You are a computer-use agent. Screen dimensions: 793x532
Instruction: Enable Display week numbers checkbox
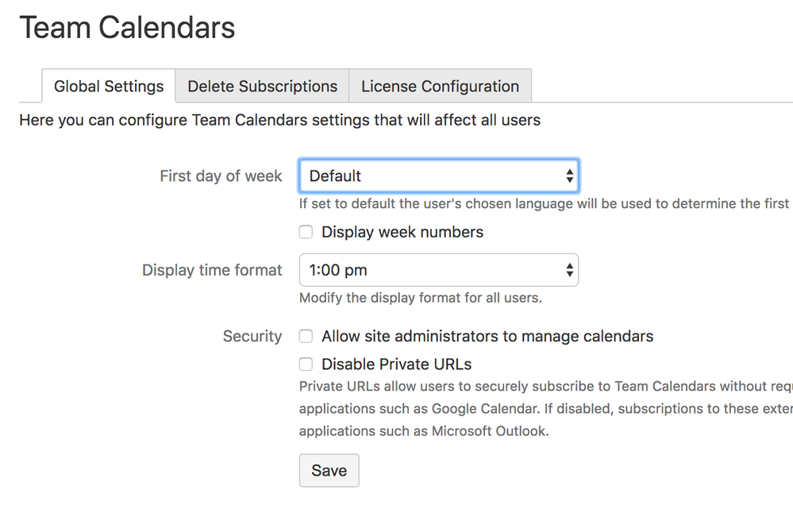point(306,232)
